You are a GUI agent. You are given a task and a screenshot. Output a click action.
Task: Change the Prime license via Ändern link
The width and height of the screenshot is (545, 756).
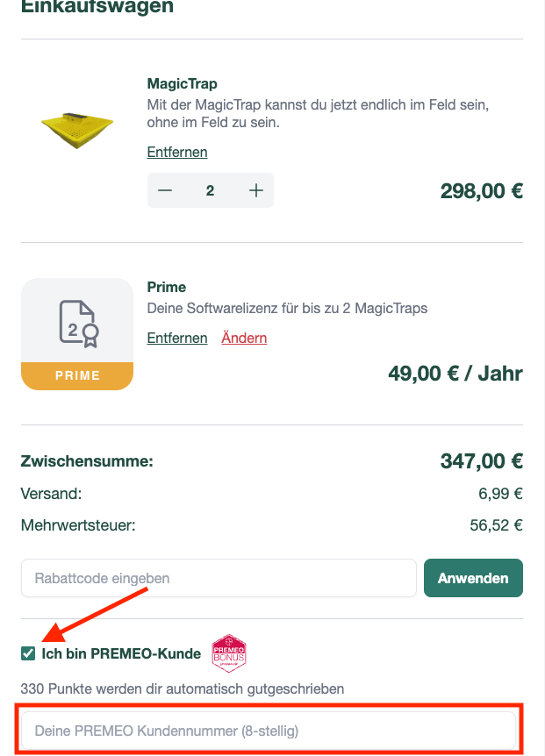tap(244, 338)
